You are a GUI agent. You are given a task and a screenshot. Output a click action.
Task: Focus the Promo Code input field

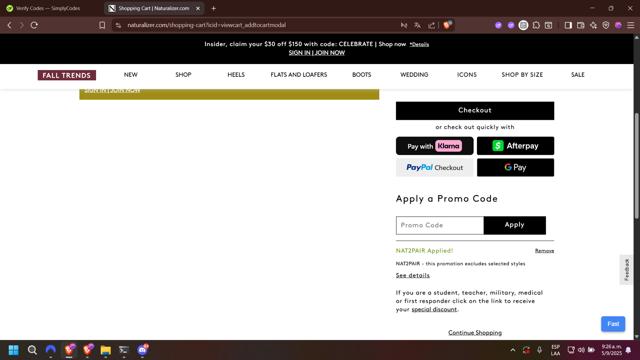coord(440,225)
